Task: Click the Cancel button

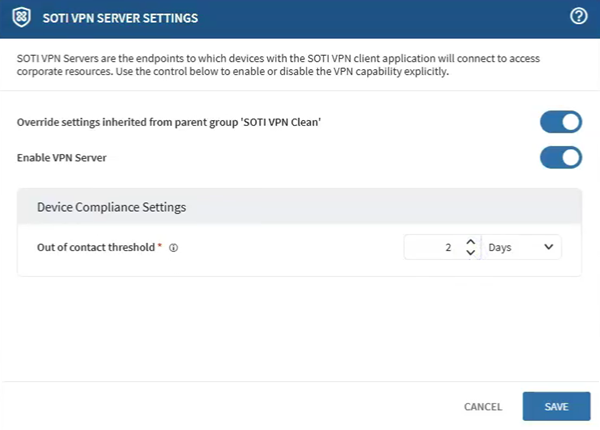Action: click(483, 407)
